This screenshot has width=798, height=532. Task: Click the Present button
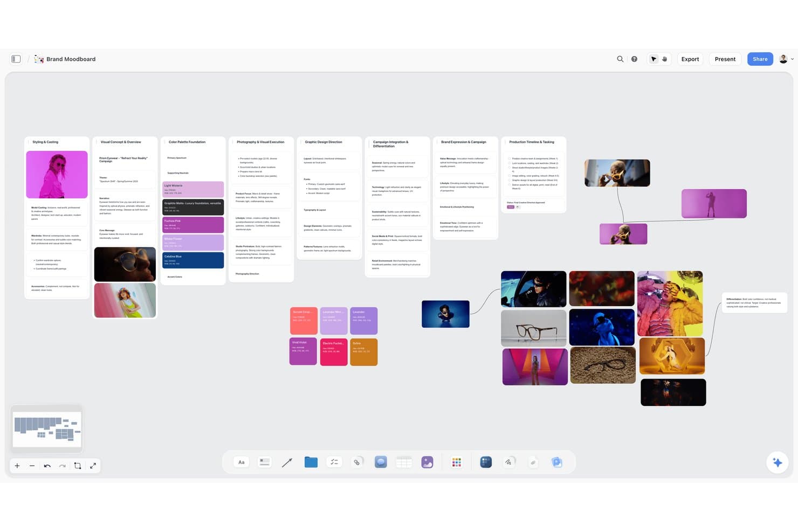[725, 59]
